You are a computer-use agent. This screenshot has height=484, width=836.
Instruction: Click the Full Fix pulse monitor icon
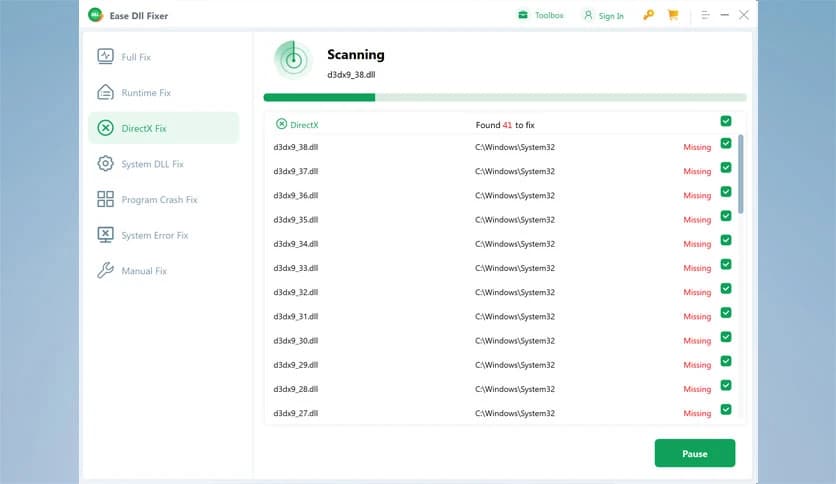click(x=105, y=57)
